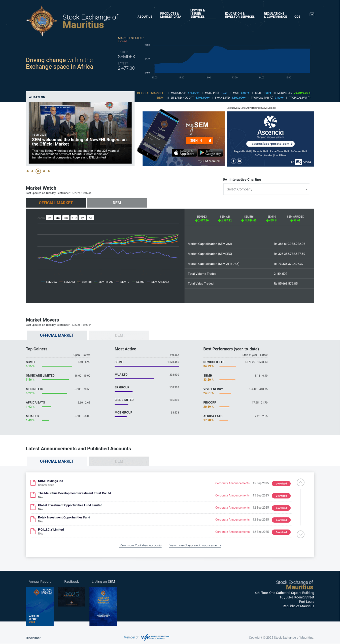
Task: Open the Select Company dropdown
Action: (x=266, y=189)
